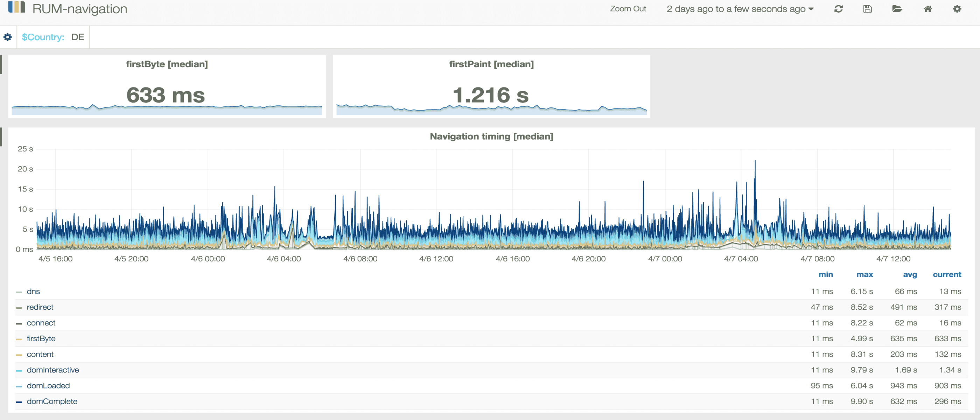
Task: Sort legend by max column header
Action: pyautogui.click(x=864, y=275)
